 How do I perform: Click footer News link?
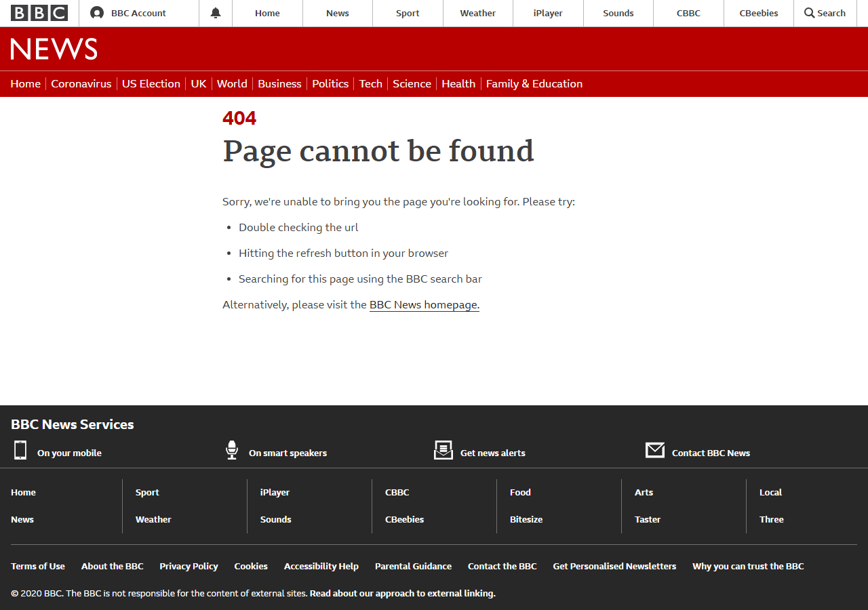pos(22,519)
